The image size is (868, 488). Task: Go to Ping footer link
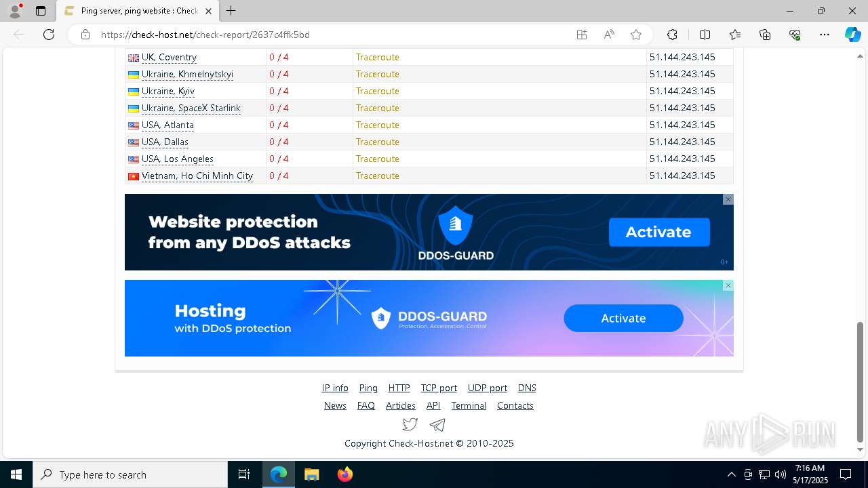click(368, 388)
